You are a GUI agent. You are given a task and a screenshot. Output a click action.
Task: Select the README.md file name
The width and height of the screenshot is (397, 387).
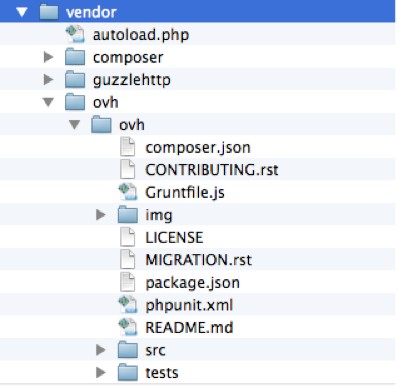tap(189, 328)
